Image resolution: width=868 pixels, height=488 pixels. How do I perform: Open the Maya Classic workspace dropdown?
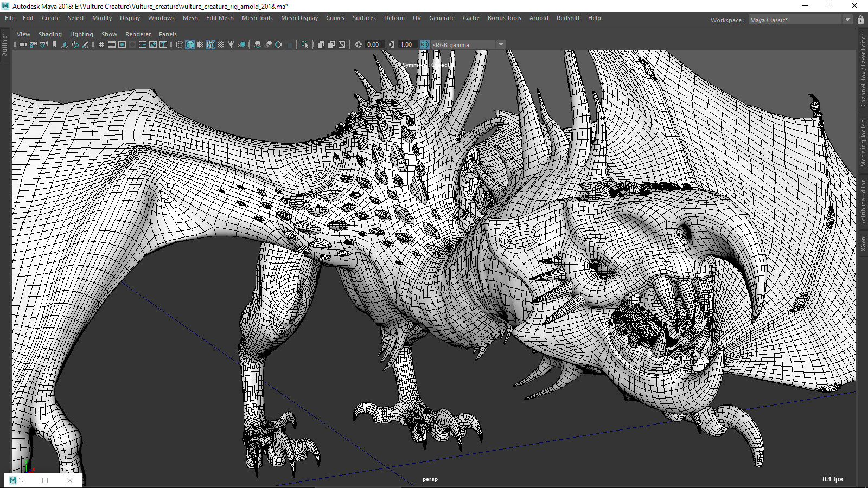tap(847, 20)
